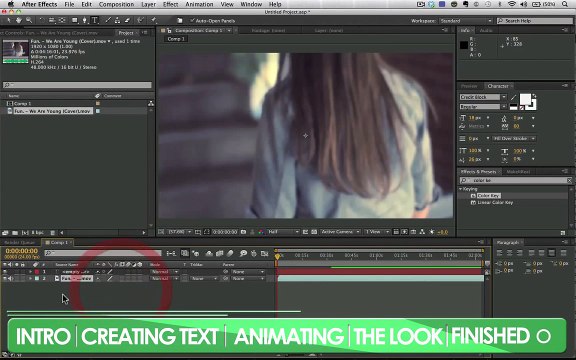Collapse the Keying effects category
Image resolution: width=576 pixels, height=360 pixels.
pyautogui.click(x=460, y=189)
